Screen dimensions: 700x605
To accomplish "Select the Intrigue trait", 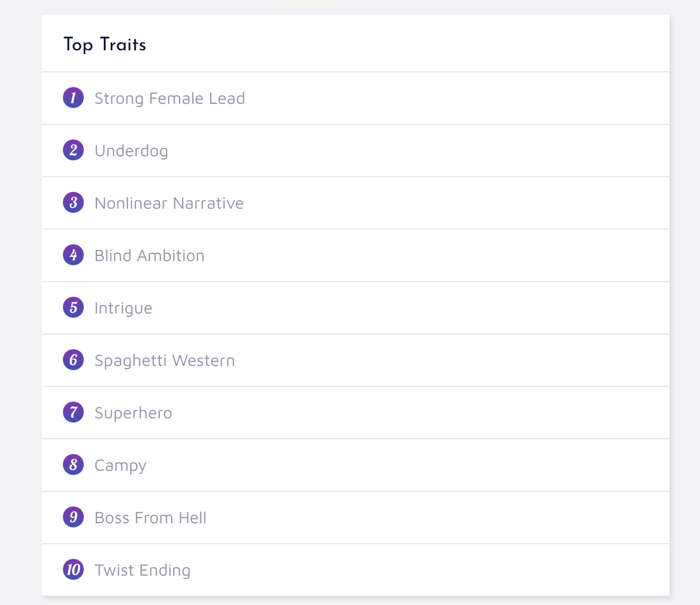I will pyautogui.click(x=123, y=308).
